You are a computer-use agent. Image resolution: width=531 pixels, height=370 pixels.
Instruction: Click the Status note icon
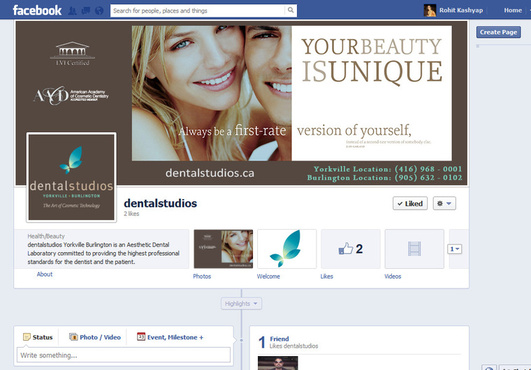coord(26,337)
